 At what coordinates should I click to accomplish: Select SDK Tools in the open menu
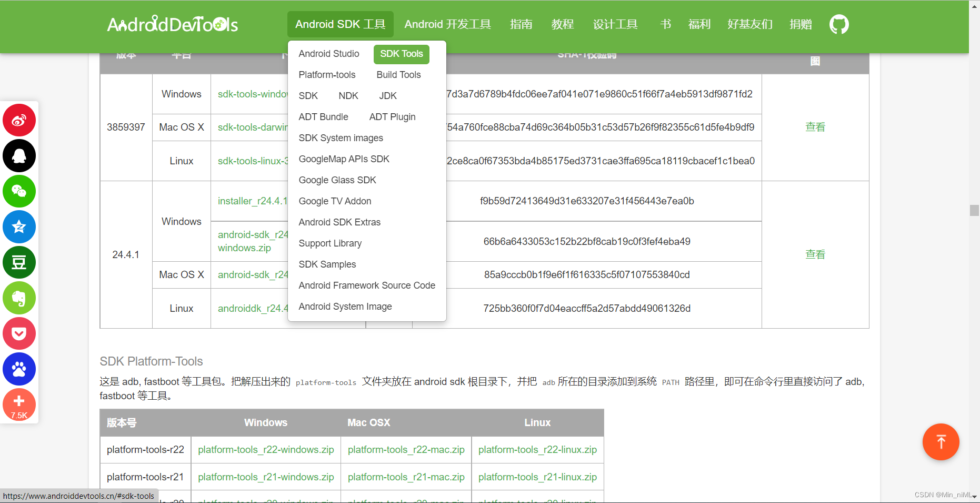(x=401, y=54)
